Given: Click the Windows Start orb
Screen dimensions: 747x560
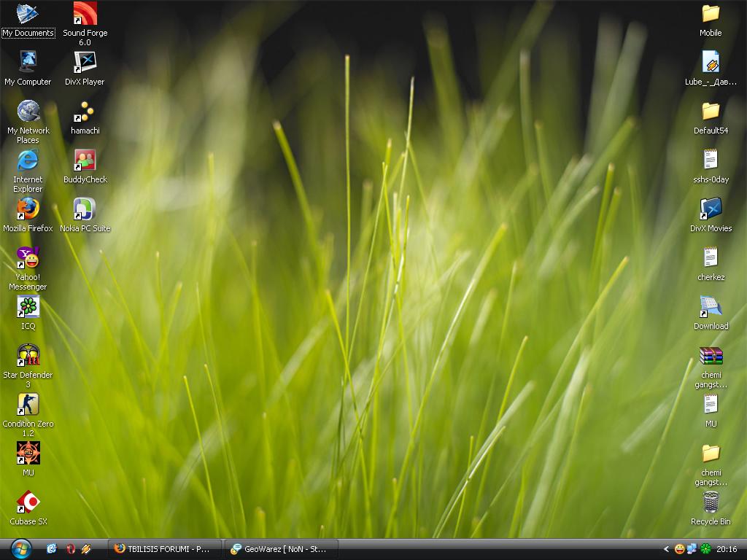Looking at the screenshot, I should tap(21, 549).
